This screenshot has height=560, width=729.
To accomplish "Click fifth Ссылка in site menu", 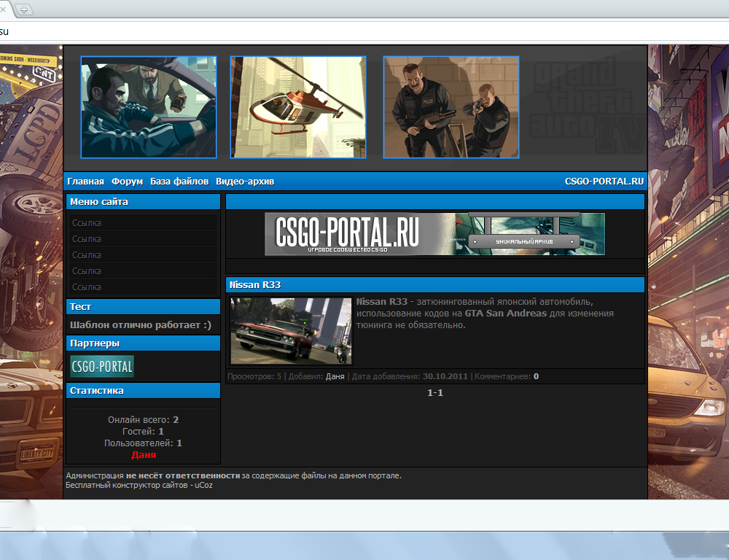I will click(x=143, y=287).
